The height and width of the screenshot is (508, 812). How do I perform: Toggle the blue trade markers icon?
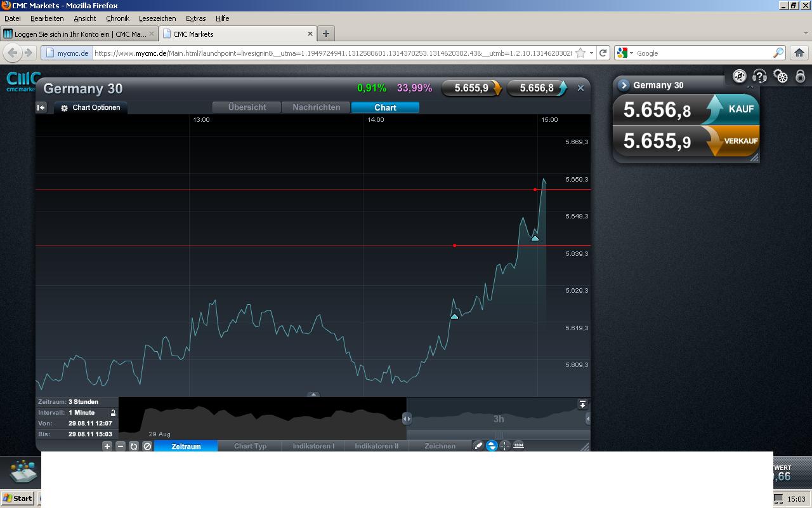pyautogui.click(x=492, y=446)
